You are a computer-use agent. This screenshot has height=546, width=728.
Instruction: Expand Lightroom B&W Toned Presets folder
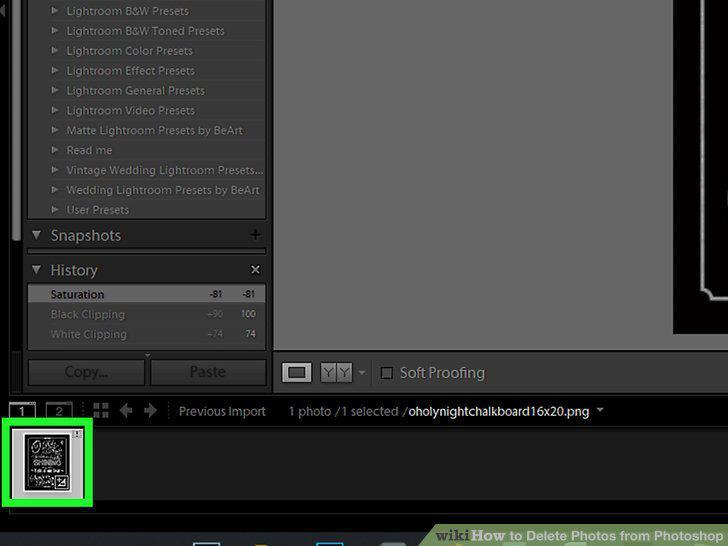(x=55, y=31)
